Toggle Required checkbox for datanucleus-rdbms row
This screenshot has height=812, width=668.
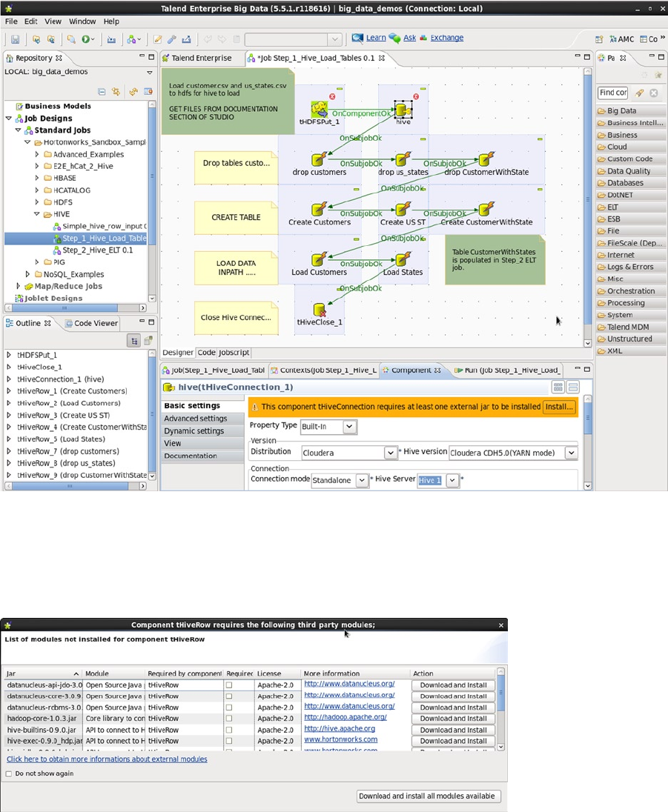pos(229,708)
